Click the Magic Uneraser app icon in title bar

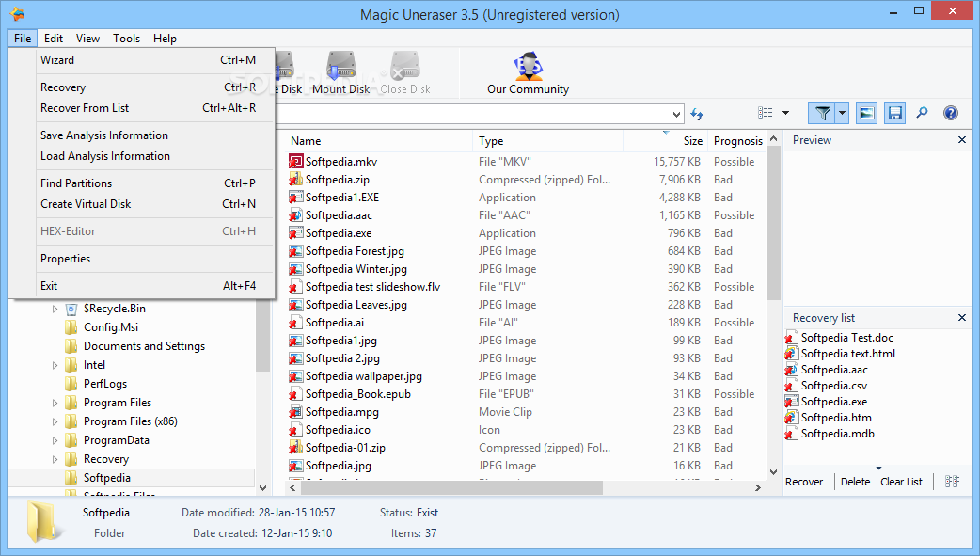17,12
